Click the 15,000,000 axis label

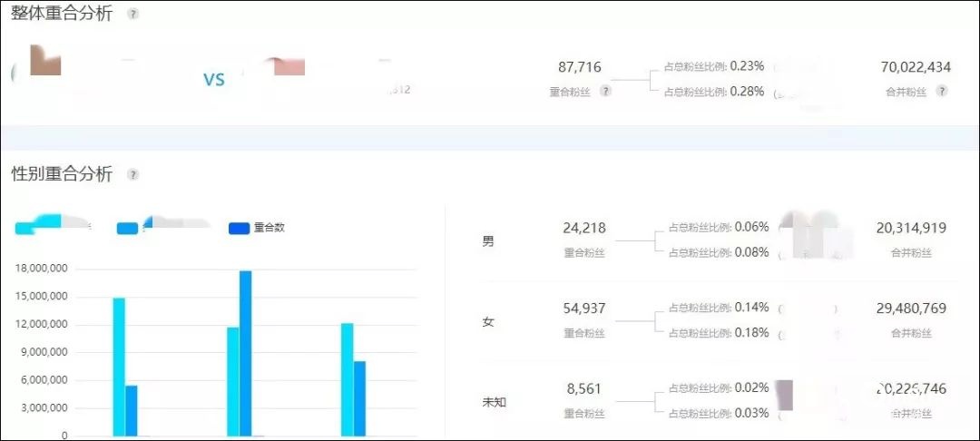(x=41, y=297)
